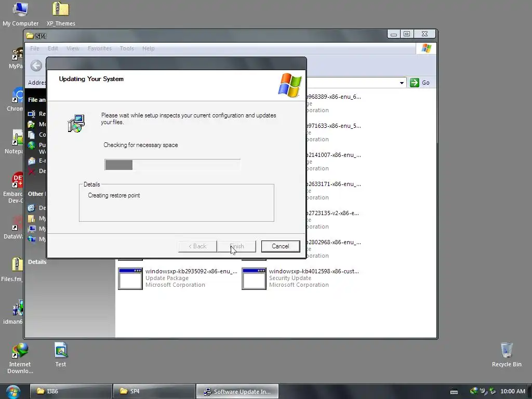Select file kb968389-x86-enu in SP4 list
This screenshot has height=399, width=532.
click(x=334, y=97)
